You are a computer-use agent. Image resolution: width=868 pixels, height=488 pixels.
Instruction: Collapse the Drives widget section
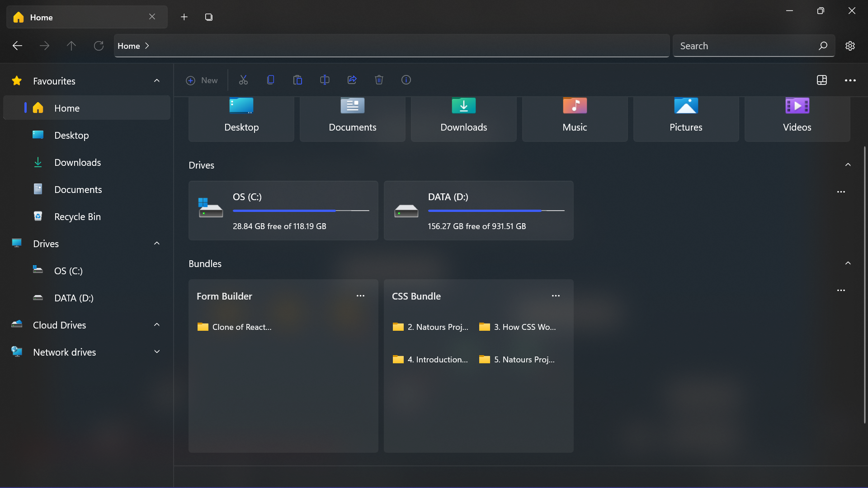point(848,165)
